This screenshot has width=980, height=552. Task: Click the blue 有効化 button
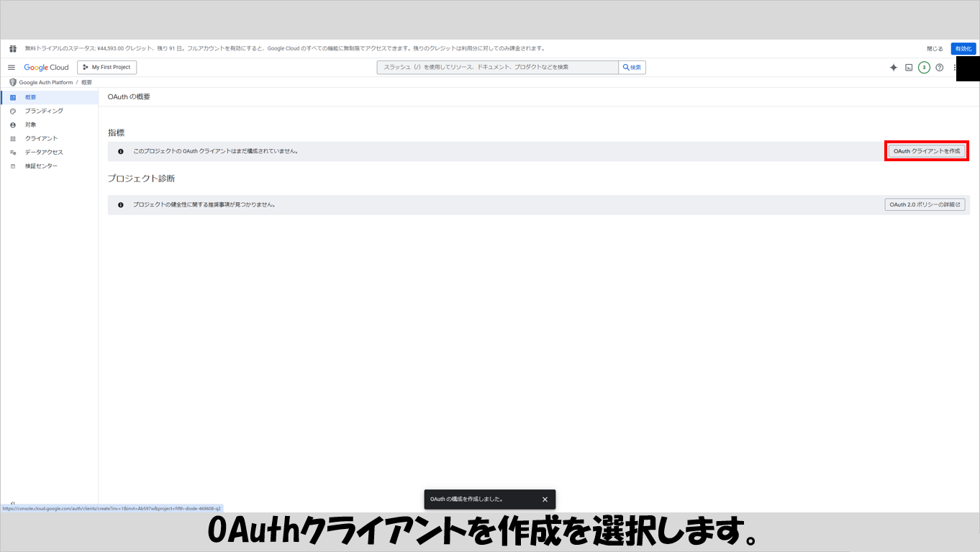(x=963, y=49)
